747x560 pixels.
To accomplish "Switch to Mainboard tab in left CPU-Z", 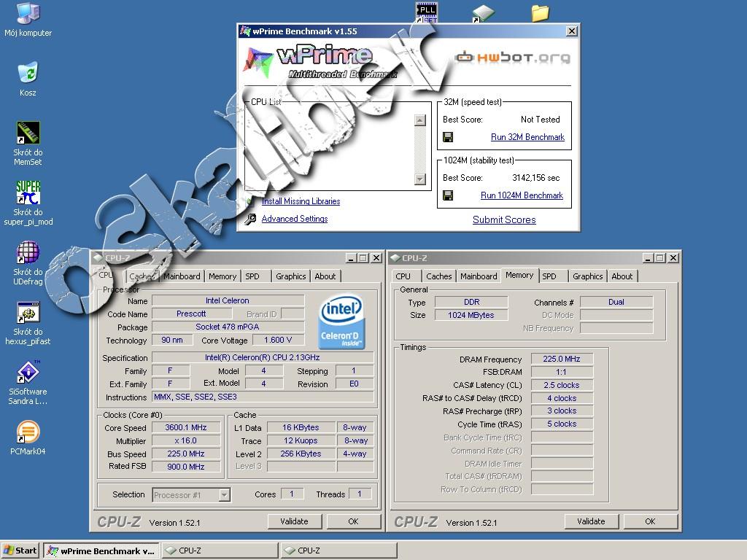I will [182, 276].
